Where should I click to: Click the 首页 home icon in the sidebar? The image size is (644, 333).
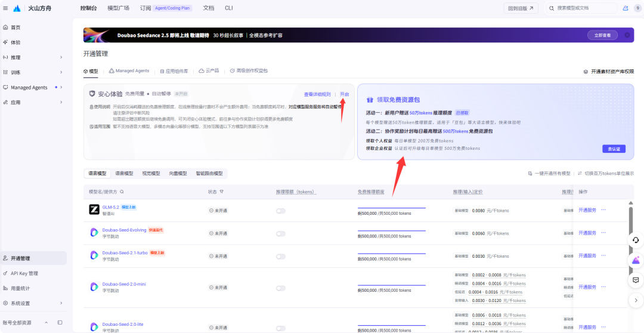[5, 27]
